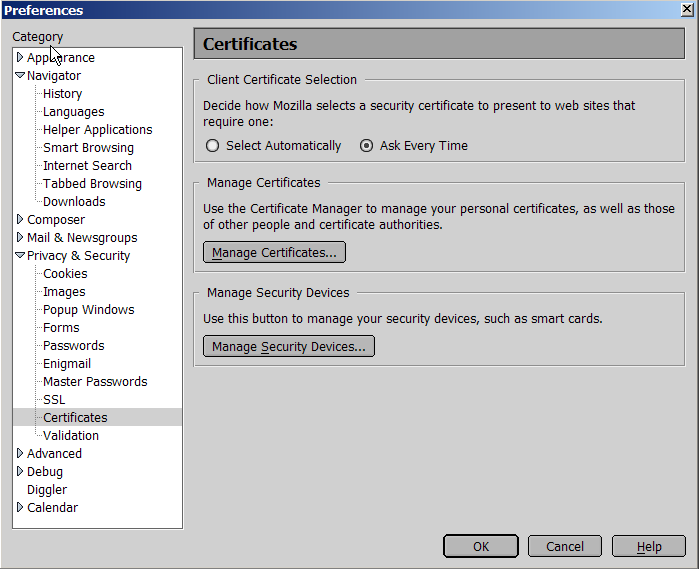
Task: Select Enigmail category item
Action: tap(67, 363)
